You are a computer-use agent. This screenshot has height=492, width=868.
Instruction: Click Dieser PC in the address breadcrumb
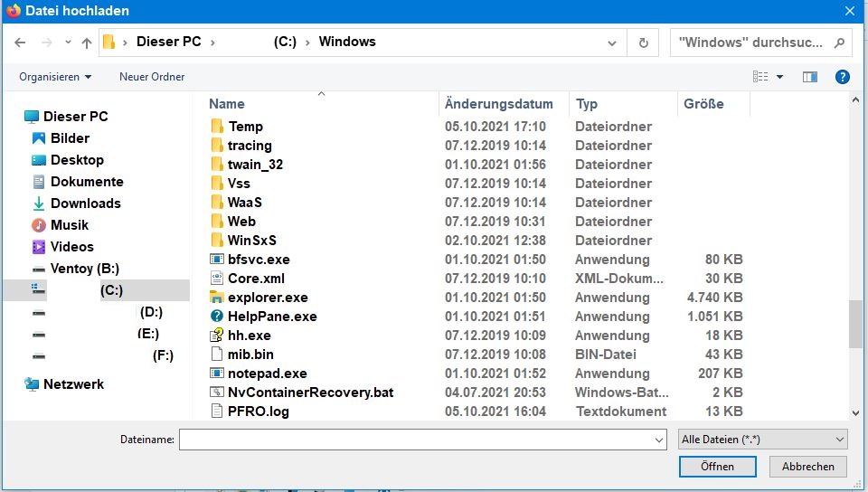click(x=168, y=42)
